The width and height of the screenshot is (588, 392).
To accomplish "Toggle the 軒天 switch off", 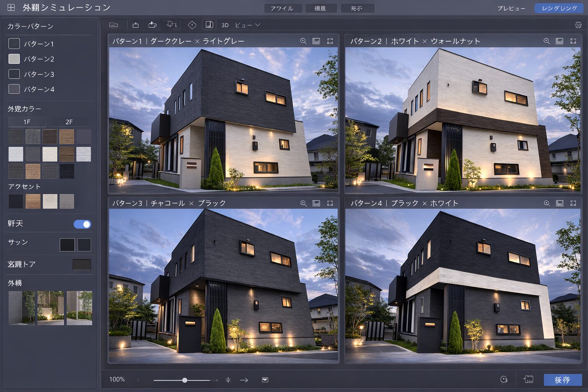I will click(82, 224).
